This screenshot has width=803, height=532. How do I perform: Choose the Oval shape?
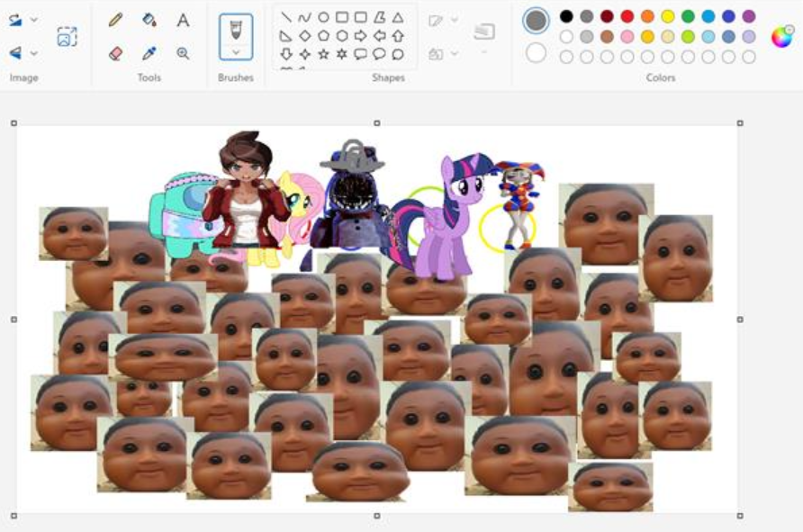[x=323, y=17]
